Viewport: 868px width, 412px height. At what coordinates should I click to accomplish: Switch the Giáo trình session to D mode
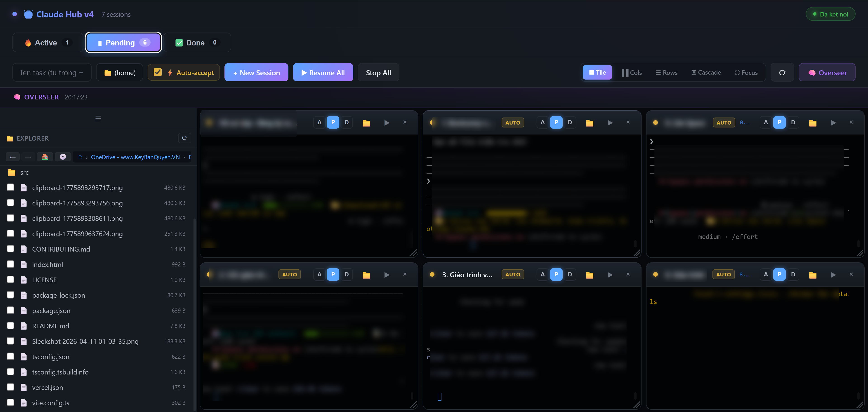(x=570, y=274)
